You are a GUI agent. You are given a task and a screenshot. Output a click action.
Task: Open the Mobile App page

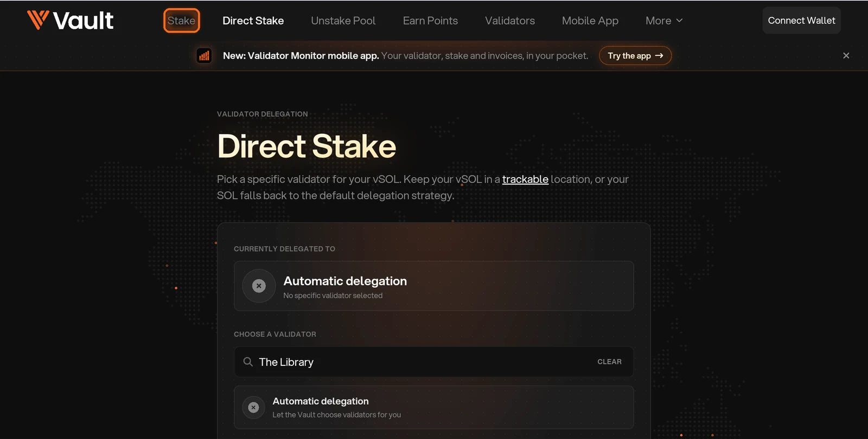point(590,21)
